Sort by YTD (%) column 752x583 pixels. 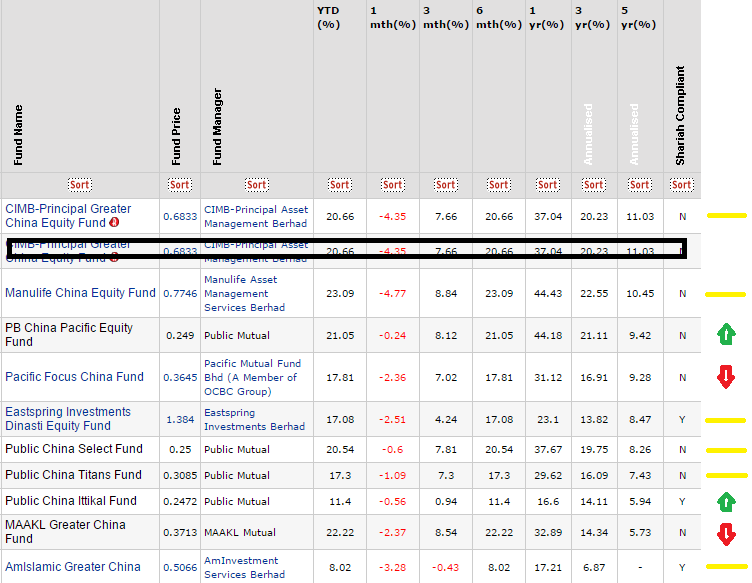[340, 185]
